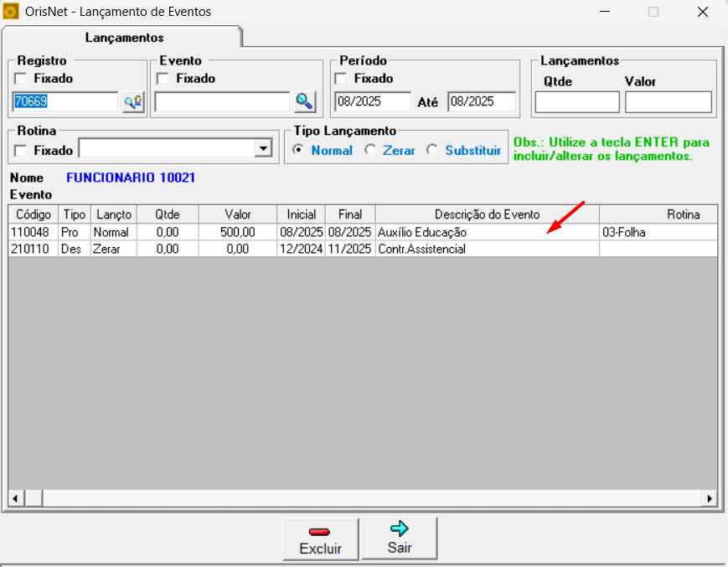
Task: Click the Valor column header
Action: tap(237, 214)
